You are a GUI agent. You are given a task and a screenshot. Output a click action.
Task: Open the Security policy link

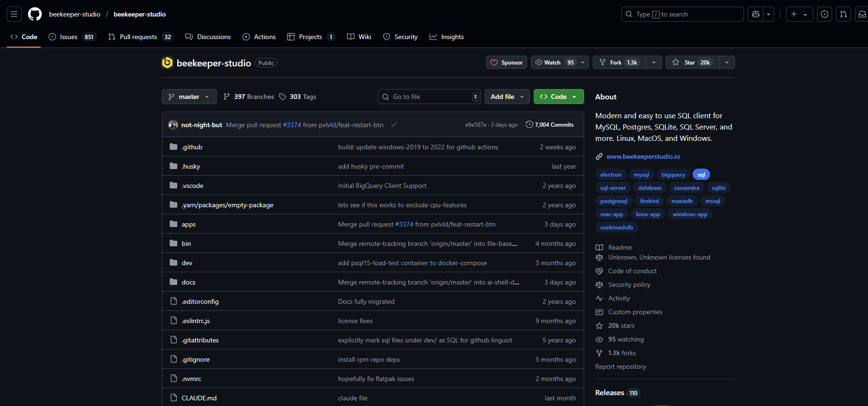tap(629, 284)
